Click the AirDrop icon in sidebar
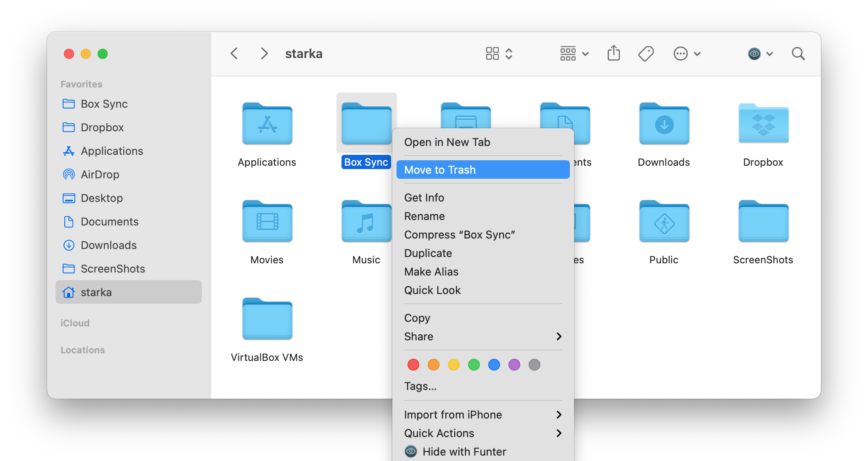The image size is (868, 461). [x=69, y=175]
